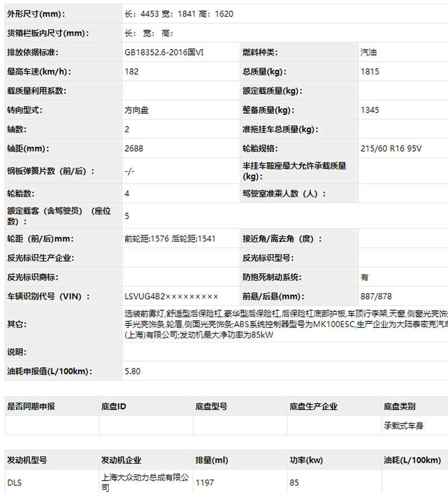Select the 轴距(mm) label
Image resolution: width=448 pixels, height=495 pixels.
(28, 148)
